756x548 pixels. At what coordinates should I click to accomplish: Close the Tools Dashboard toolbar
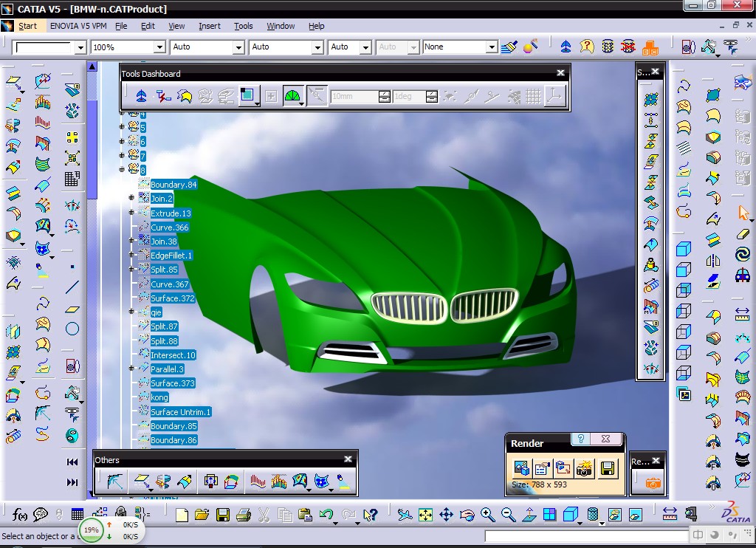[x=560, y=73]
